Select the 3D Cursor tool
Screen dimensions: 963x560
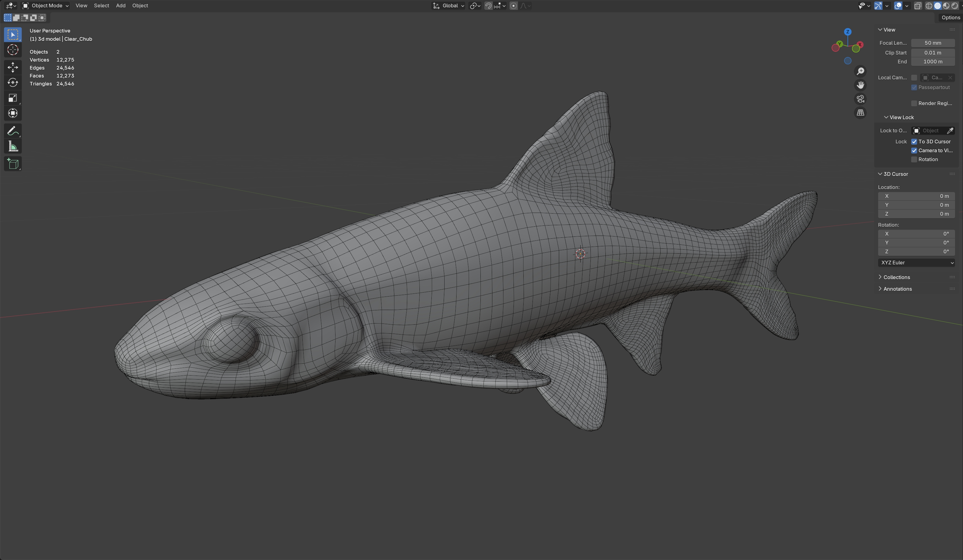pyautogui.click(x=13, y=50)
